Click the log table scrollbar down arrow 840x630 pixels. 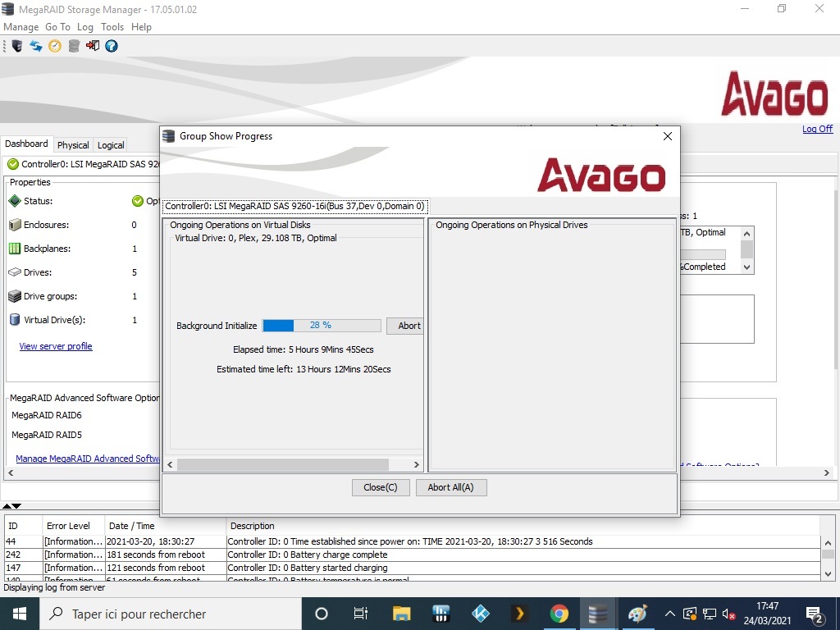(x=829, y=573)
